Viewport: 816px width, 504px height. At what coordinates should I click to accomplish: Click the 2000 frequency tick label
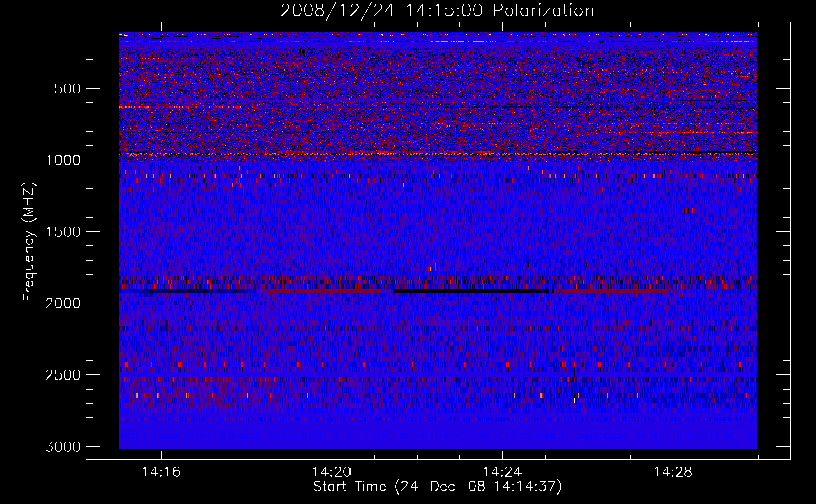(63, 303)
